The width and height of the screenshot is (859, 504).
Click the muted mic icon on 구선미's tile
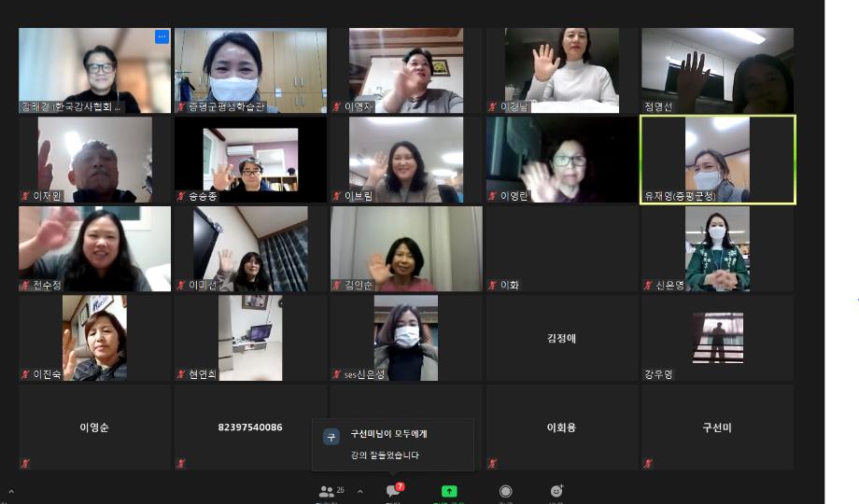tap(648, 463)
